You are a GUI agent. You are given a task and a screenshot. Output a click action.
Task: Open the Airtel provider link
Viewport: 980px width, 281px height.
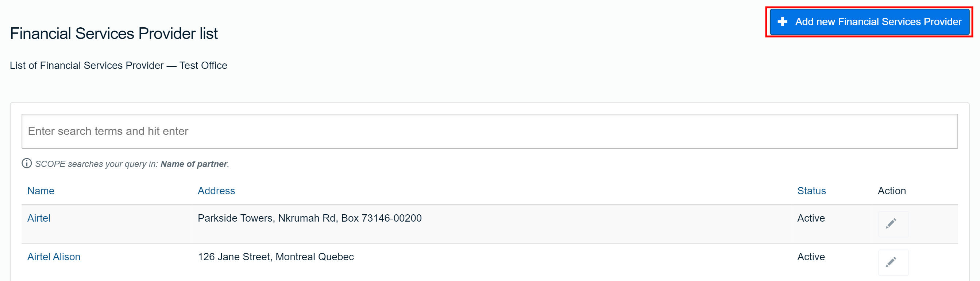click(x=39, y=218)
